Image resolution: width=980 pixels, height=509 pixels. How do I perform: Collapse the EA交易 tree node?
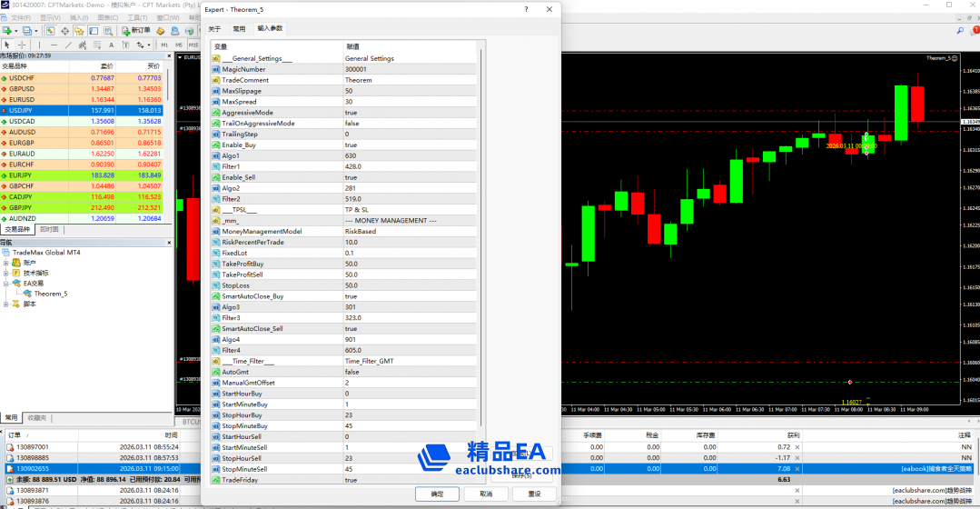tap(6, 284)
